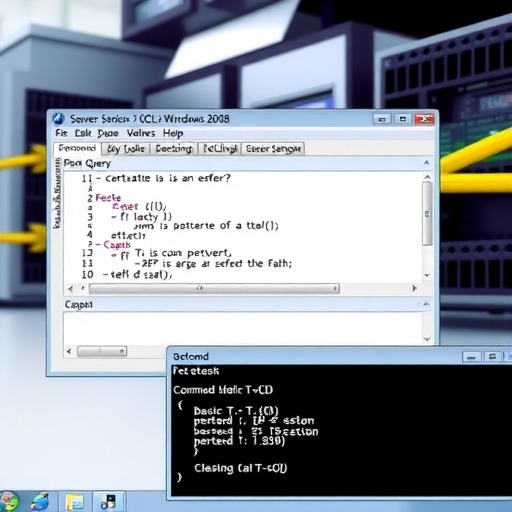This screenshot has height=512, width=512.
Task: Switch to the 'FeLlingl' tab
Action: coord(220,149)
